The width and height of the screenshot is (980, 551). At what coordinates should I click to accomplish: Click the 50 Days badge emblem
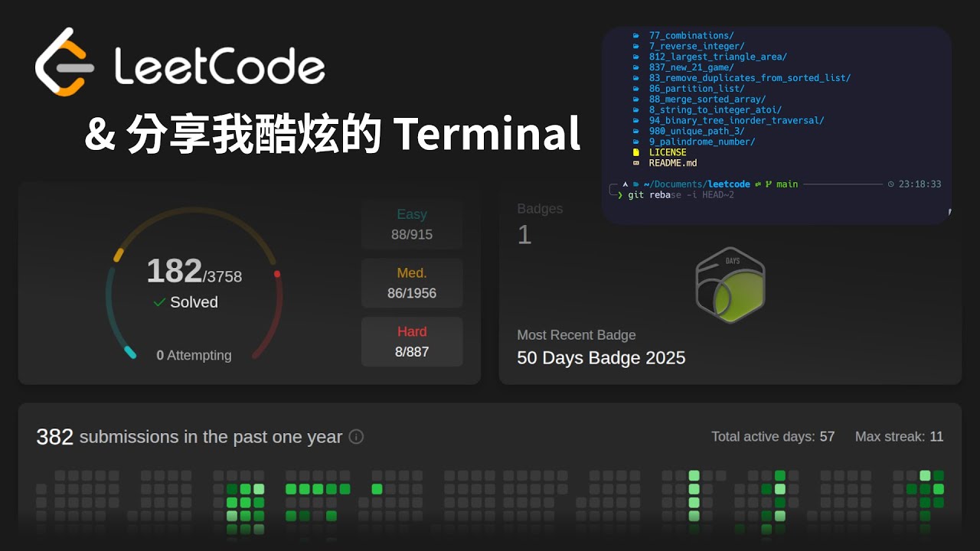click(730, 285)
